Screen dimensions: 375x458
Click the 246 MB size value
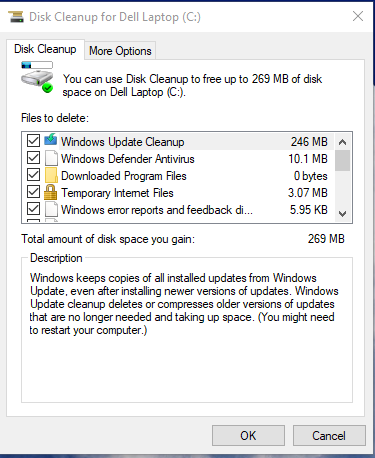pos(309,142)
